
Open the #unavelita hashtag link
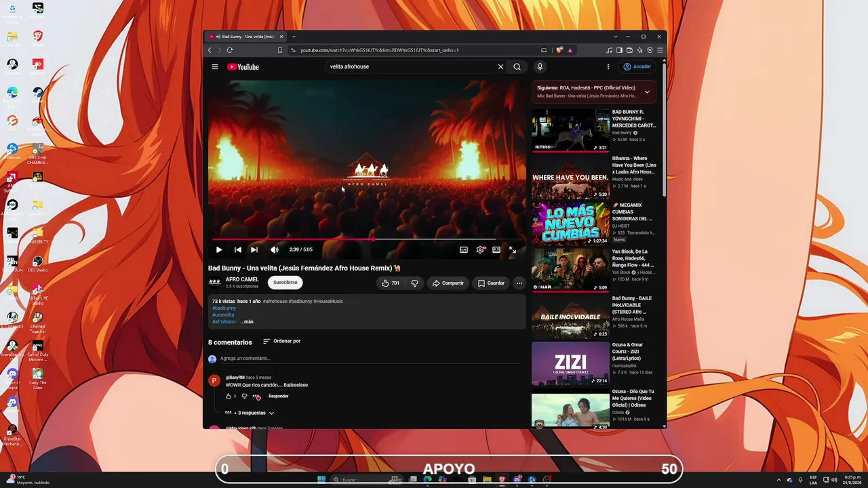(223, 315)
